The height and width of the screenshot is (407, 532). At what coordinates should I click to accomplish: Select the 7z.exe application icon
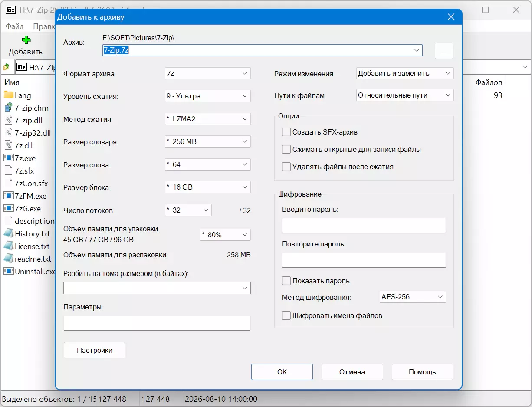9,158
